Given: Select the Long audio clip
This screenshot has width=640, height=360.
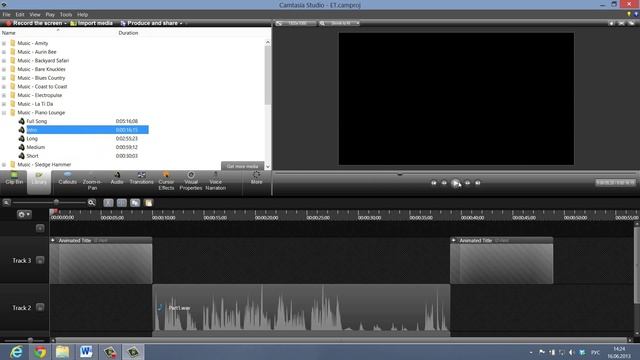Looking at the screenshot, I should 32,138.
